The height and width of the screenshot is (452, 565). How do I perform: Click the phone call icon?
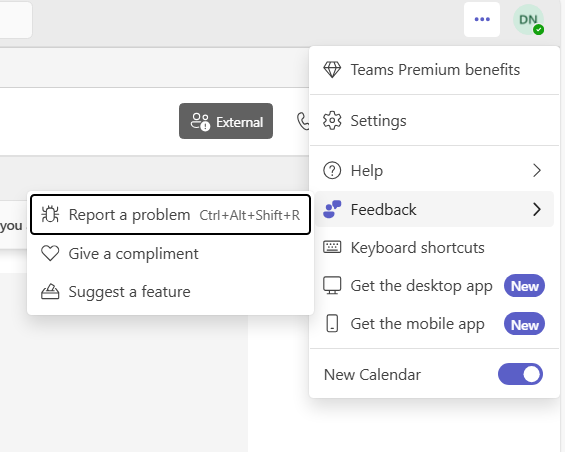[x=303, y=121]
